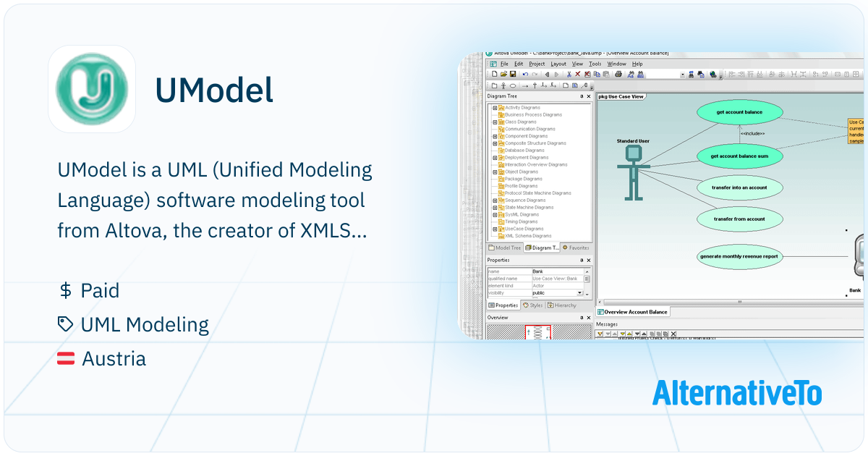Select the Overview Account Balance diagram tab
Viewport: 868px width, 456px height.
[x=633, y=312]
